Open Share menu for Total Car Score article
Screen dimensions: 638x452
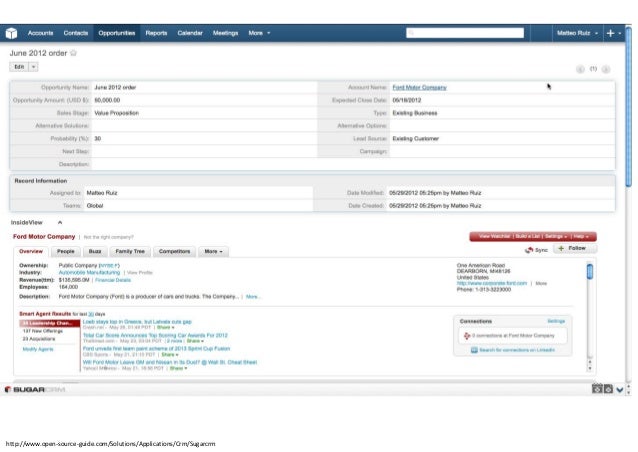point(195,341)
